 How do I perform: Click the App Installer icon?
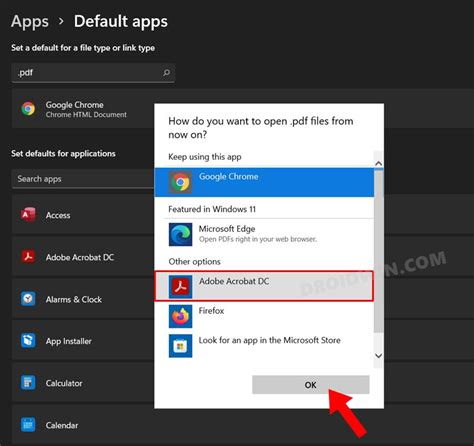tap(28, 341)
